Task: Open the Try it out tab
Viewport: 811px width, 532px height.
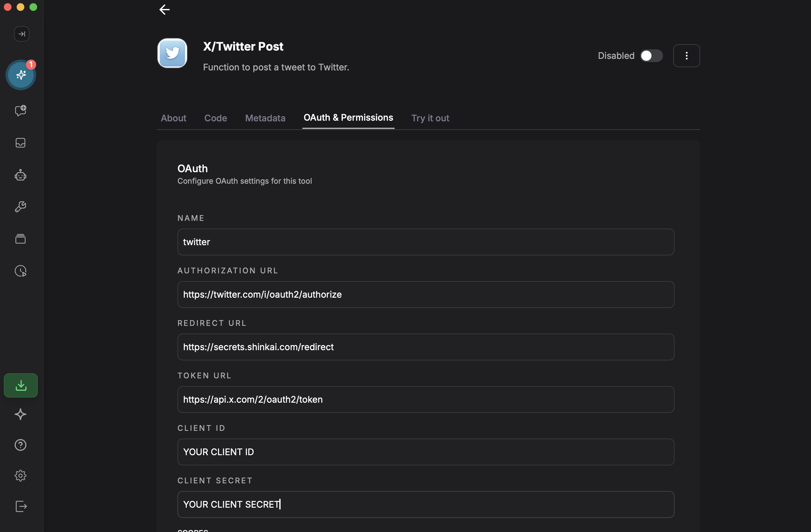Action: 430,118
